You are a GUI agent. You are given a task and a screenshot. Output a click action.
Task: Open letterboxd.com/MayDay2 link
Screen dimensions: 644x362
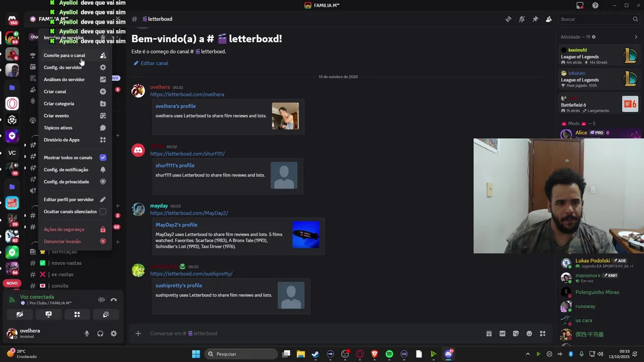[189, 213]
